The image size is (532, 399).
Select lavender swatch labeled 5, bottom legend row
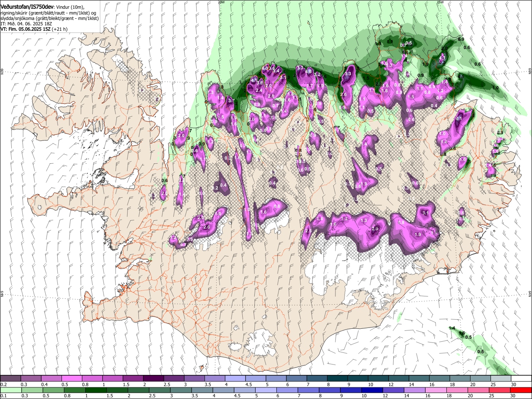pos(266,390)
